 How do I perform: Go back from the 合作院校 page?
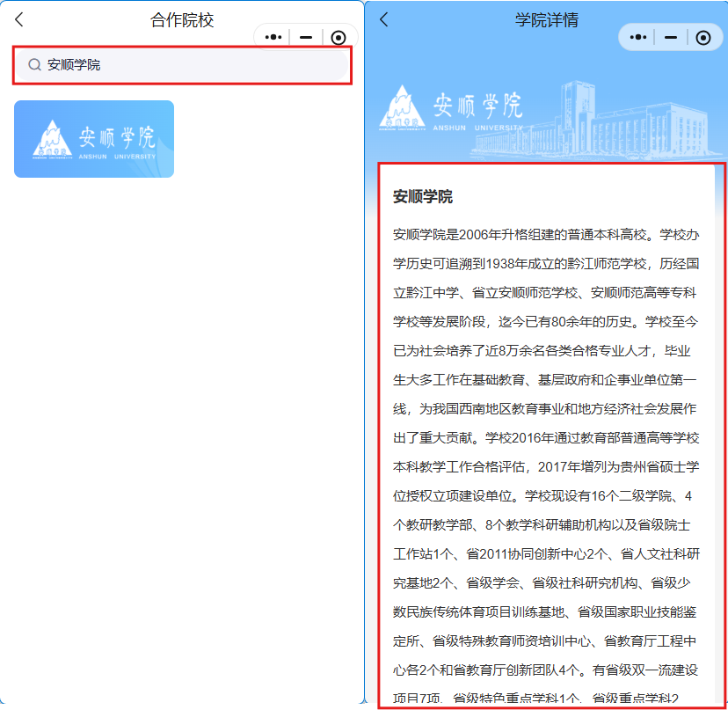[19, 20]
